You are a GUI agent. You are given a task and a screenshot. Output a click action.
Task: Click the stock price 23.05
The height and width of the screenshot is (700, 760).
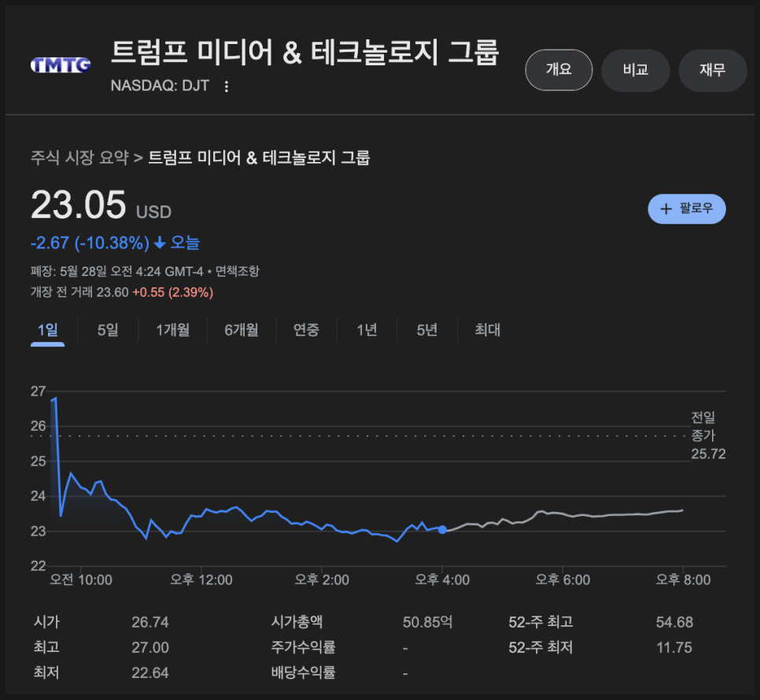(x=79, y=204)
